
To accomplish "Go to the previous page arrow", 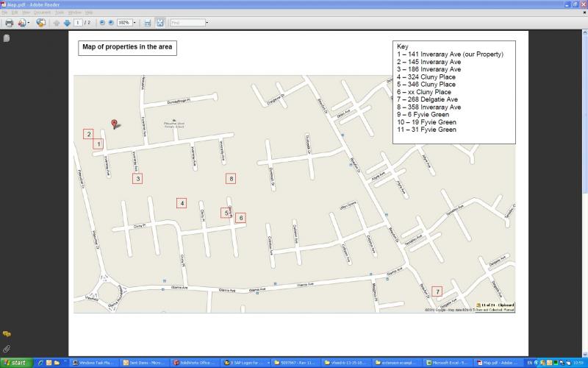I will click(x=57, y=23).
